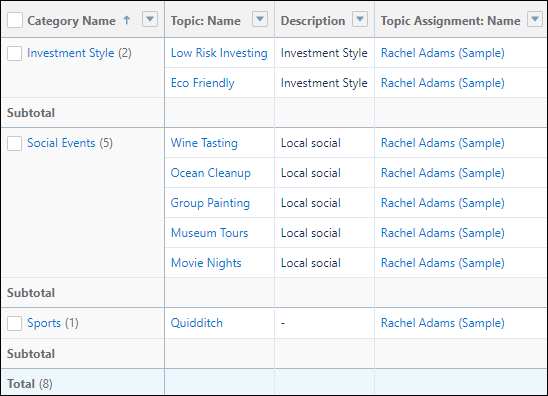Screen dimensions: 548x396
Task: Open Rachel Adams link in Ocean Cleanup row
Action: [x=443, y=173]
